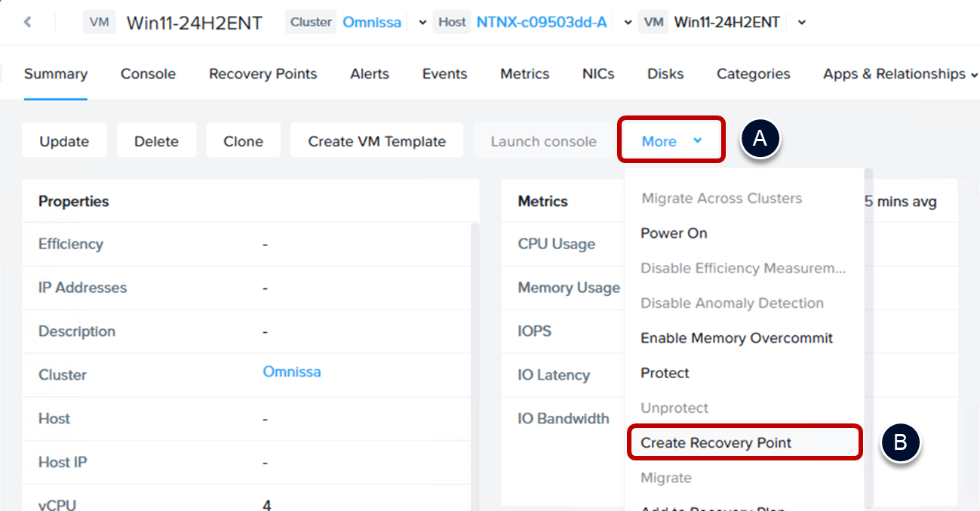Switch to the Metrics tab
The height and width of the screenshot is (511, 980).
524,74
